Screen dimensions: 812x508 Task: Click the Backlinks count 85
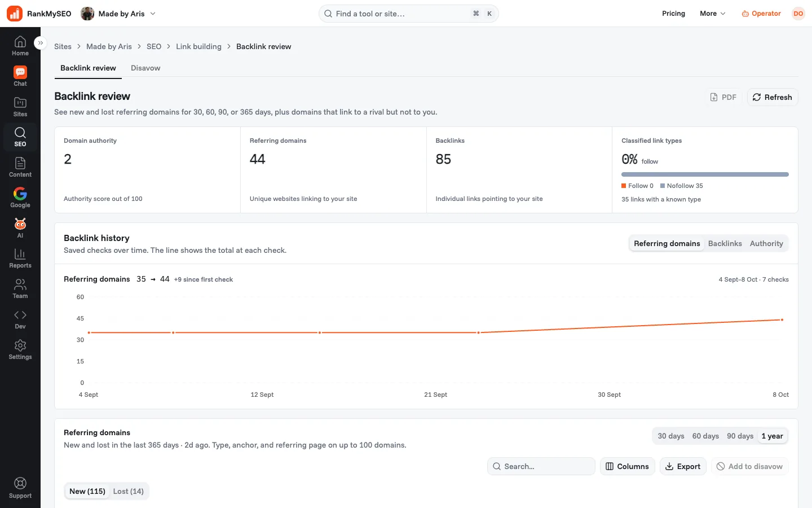[x=443, y=159]
